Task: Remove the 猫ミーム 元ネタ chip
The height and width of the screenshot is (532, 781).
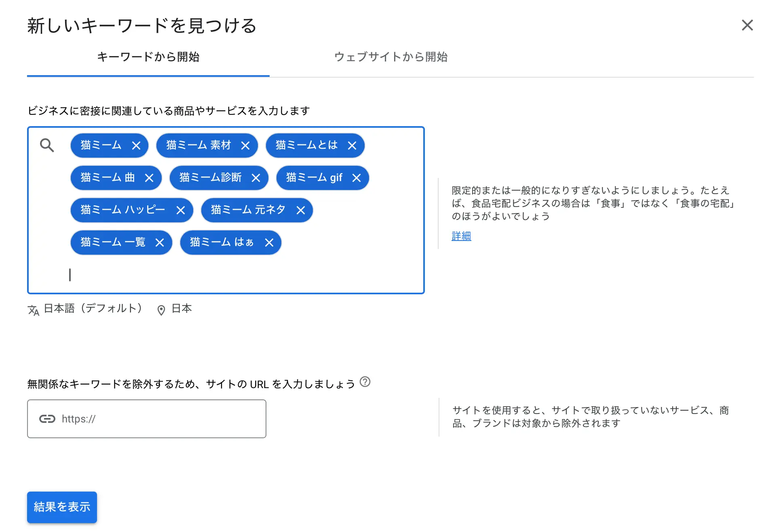Action: [x=301, y=210]
